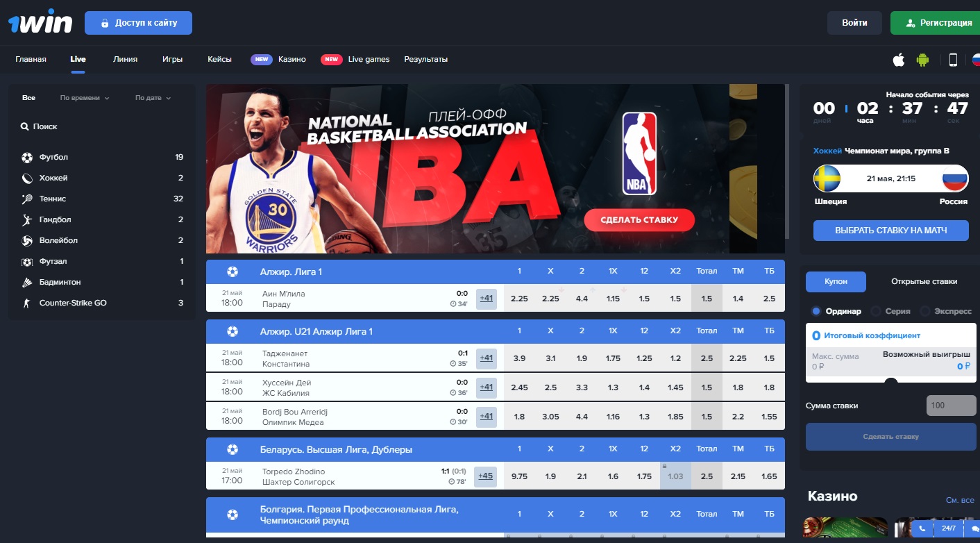The width and height of the screenshot is (980, 543).
Task: Click the Sweden flag icon
Action: pos(827,178)
